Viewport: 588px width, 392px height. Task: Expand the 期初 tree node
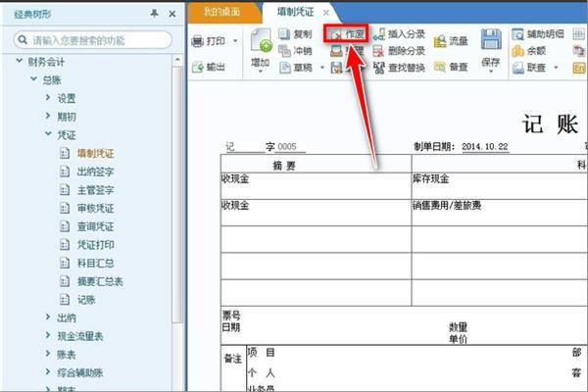coord(48,117)
